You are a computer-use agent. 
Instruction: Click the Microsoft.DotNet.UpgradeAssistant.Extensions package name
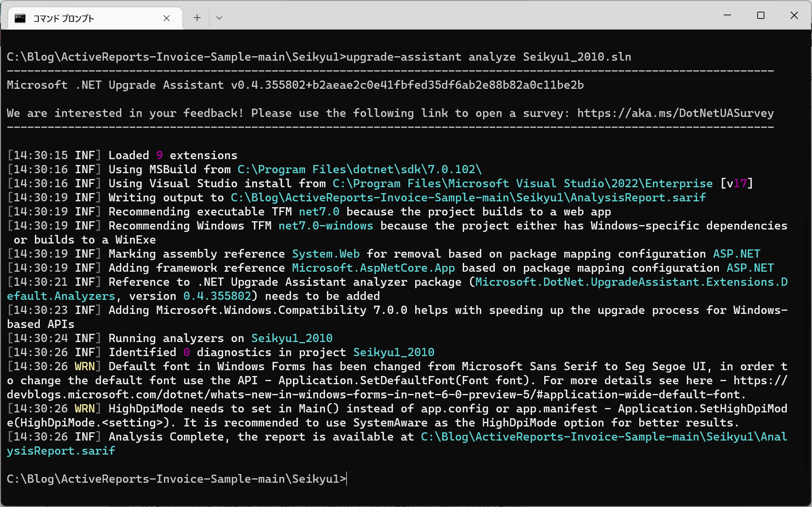(x=397, y=289)
